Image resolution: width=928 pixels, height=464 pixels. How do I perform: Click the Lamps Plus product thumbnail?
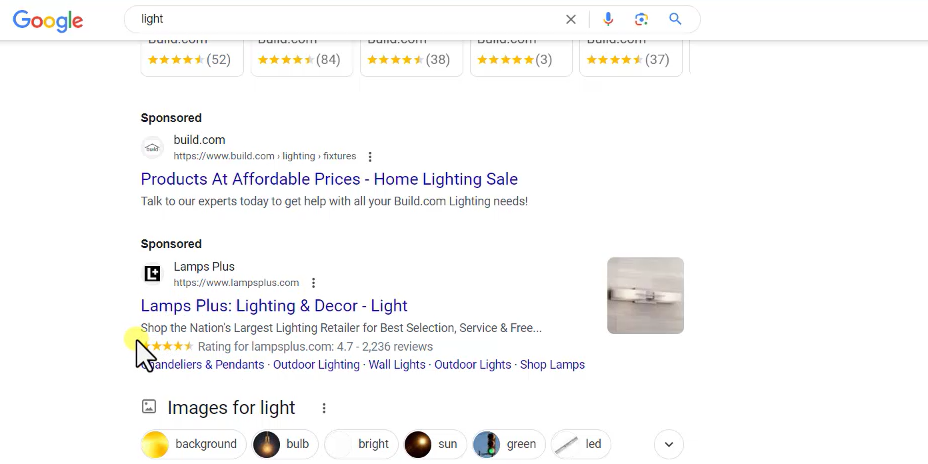645,295
